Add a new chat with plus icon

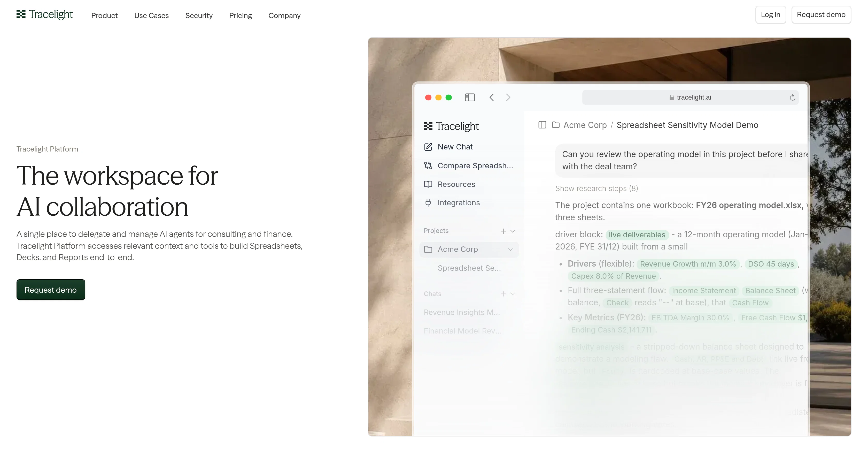click(503, 294)
